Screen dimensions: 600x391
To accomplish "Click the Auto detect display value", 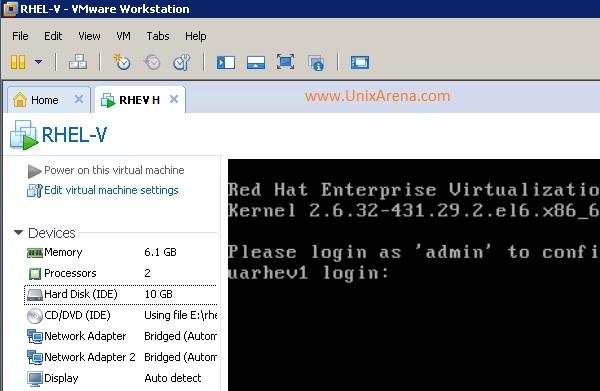I will (x=173, y=378).
